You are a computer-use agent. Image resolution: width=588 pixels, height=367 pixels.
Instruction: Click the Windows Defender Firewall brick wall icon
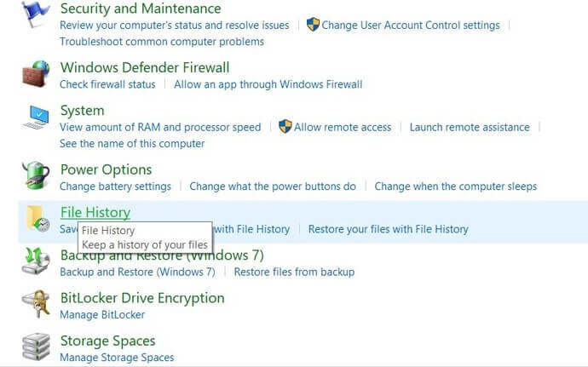[x=36, y=74]
